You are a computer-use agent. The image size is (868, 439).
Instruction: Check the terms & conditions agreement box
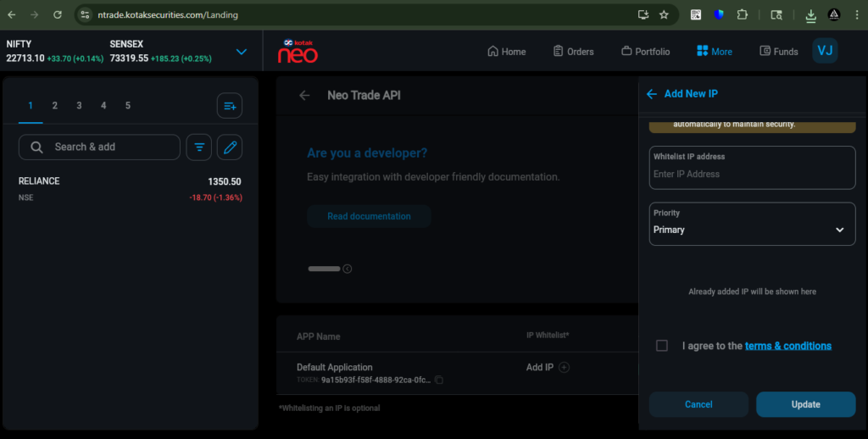click(x=662, y=346)
